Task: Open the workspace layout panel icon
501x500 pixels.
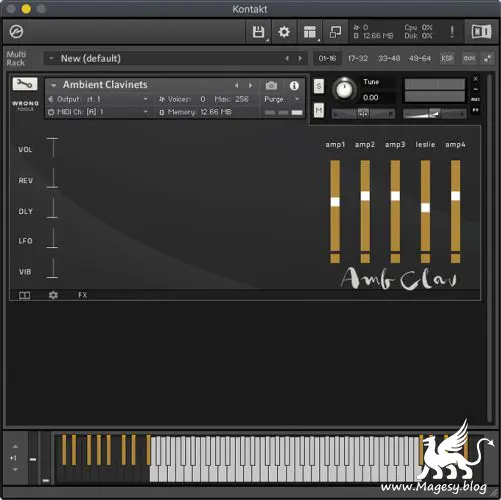Action: tap(310, 32)
